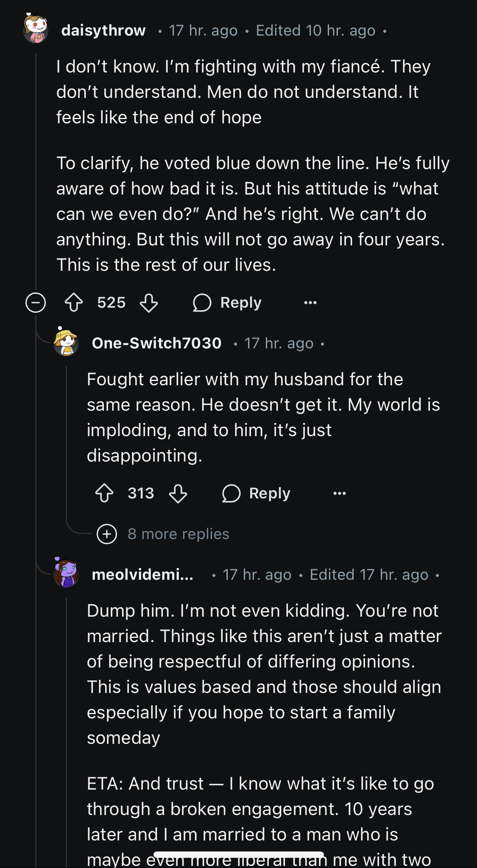Open more options on One-Switch7030's comment

click(340, 493)
